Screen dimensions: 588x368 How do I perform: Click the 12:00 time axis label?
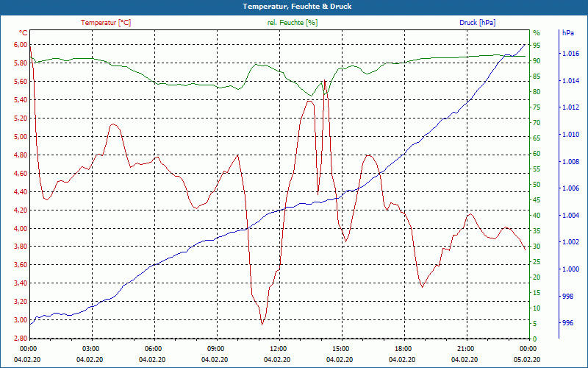[x=278, y=349]
